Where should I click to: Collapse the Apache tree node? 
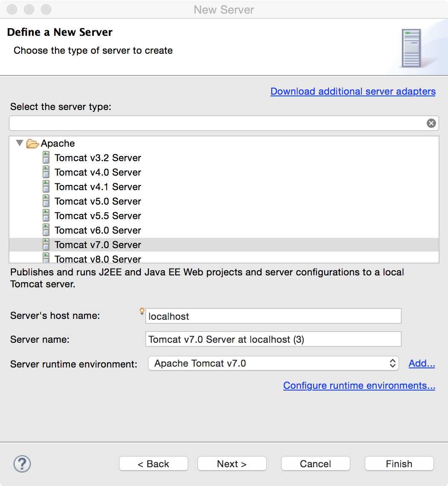click(x=20, y=143)
